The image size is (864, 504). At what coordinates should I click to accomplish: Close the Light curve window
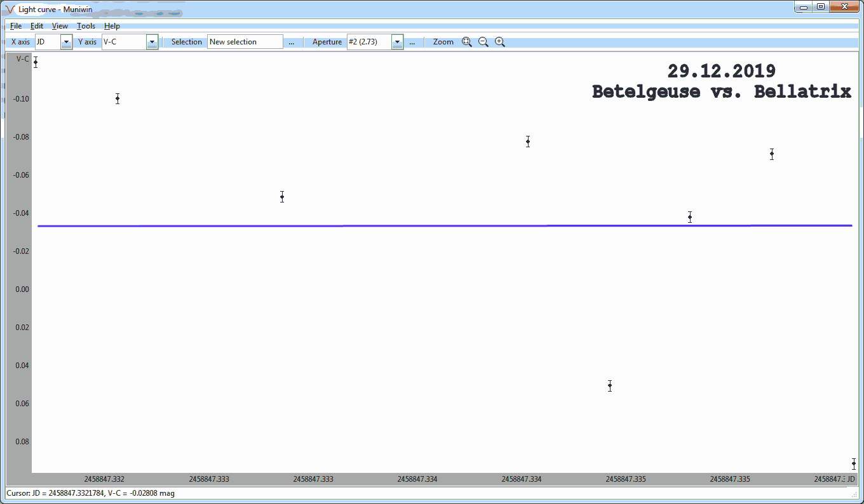tap(844, 7)
